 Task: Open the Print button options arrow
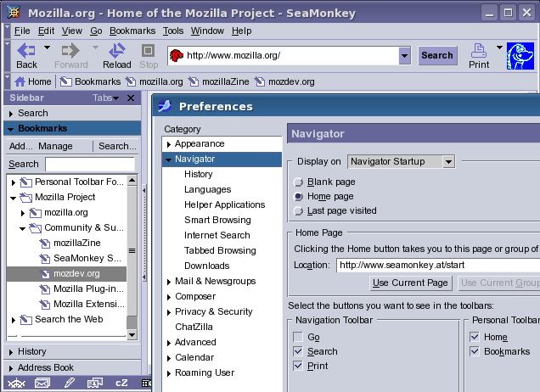tap(500, 48)
